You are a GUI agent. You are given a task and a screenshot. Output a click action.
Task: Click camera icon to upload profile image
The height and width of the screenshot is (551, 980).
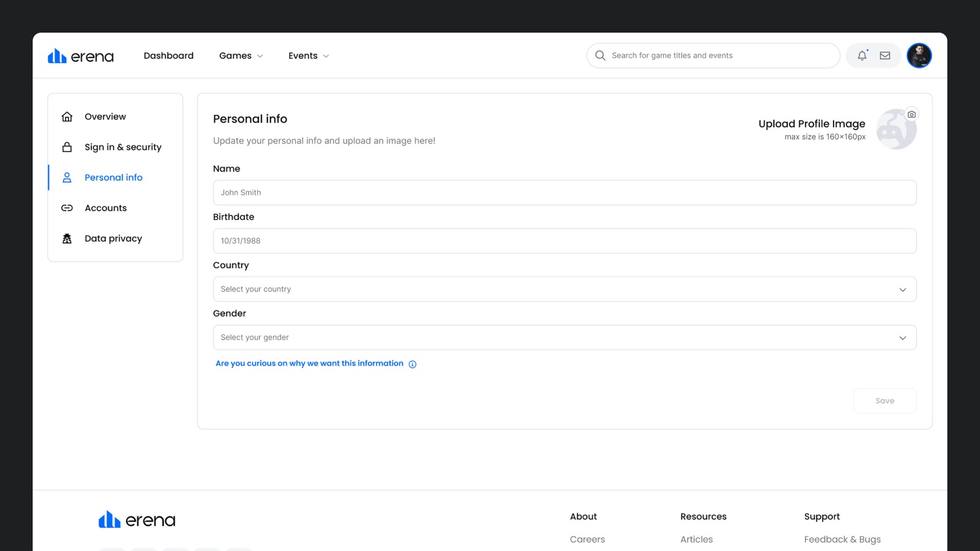911,114
